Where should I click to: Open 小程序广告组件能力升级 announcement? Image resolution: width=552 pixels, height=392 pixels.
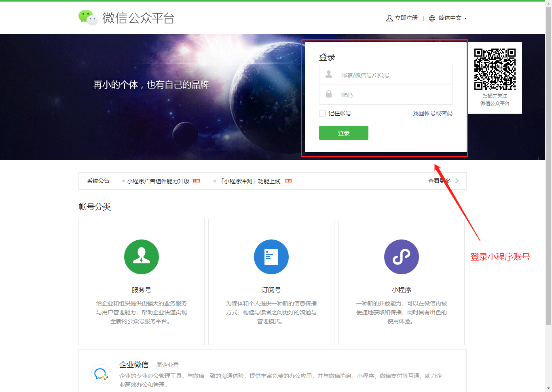tap(158, 181)
